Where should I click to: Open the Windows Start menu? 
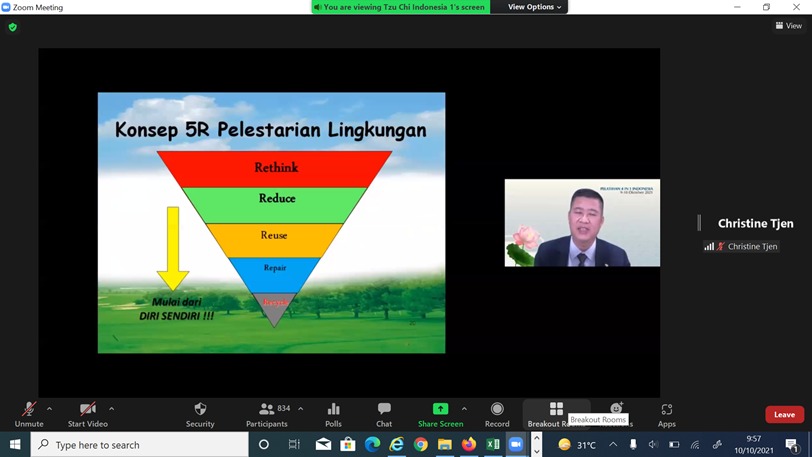click(x=15, y=445)
